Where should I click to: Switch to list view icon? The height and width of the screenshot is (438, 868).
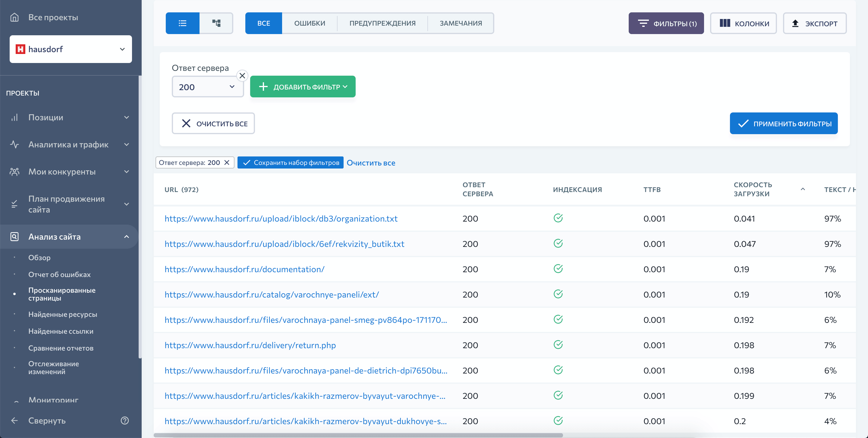(x=183, y=23)
